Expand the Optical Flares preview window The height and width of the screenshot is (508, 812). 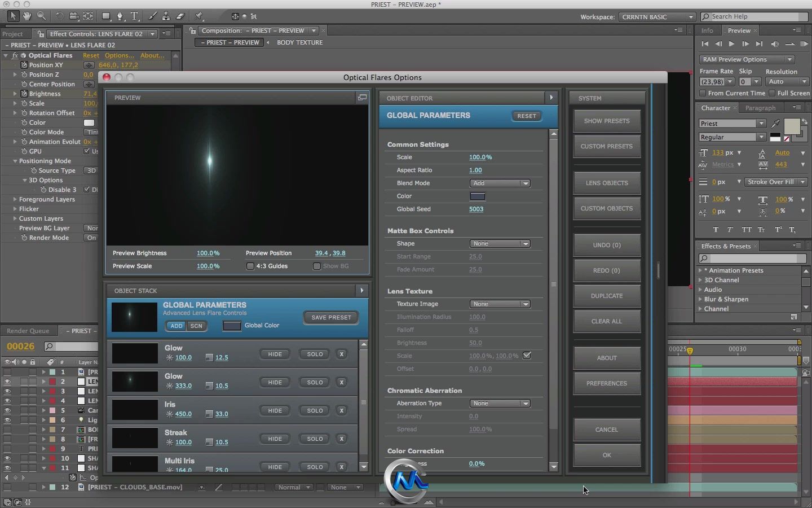click(362, 98)
